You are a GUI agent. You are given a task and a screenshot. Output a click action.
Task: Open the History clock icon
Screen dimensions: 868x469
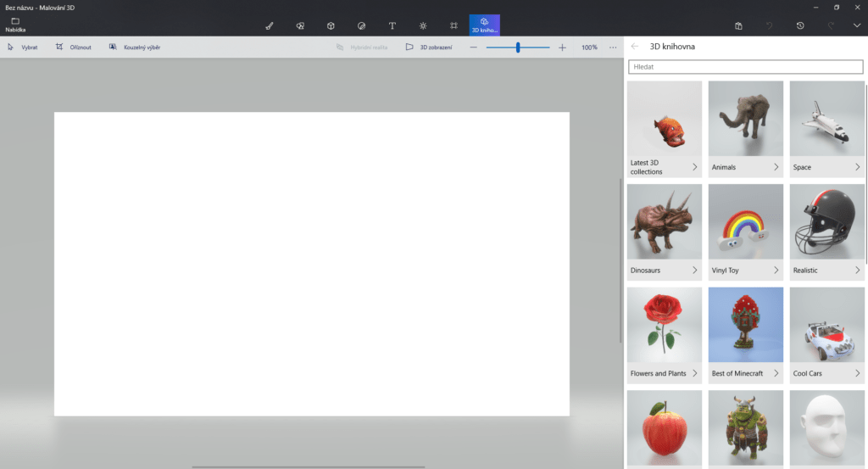tap(800, 25)
